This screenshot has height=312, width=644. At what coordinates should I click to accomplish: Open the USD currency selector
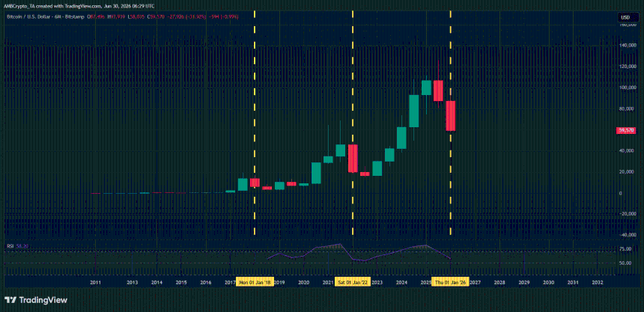click(x=626, y=17)
